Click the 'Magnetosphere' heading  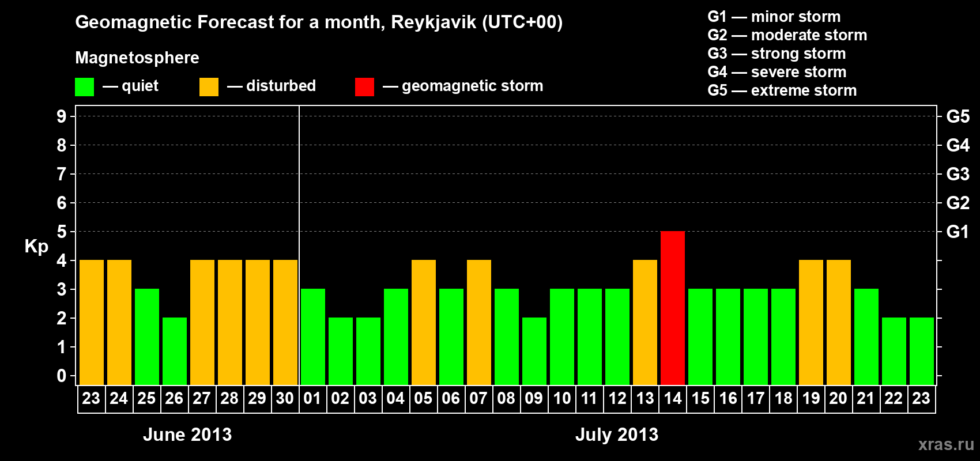[x=137, y=58]
